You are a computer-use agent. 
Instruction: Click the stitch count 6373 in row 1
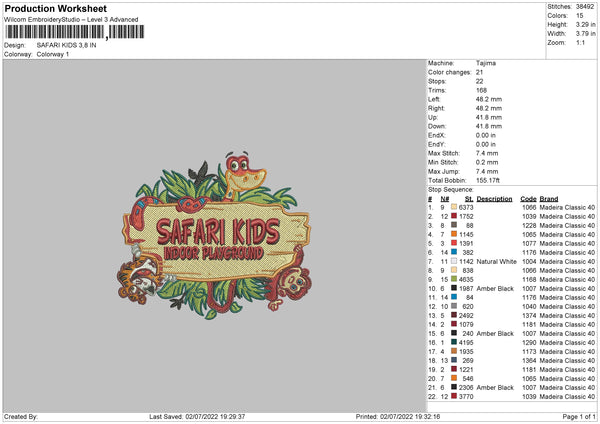tap(466, 207)
